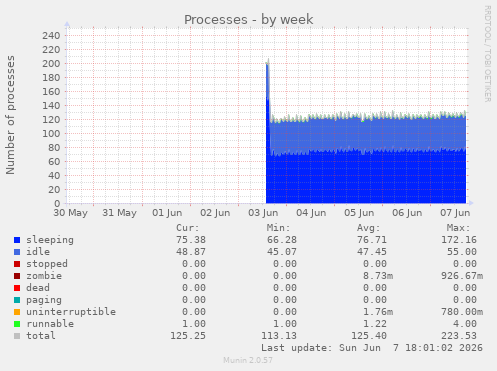Click the idle minimum value 45.07
Screen dimensions: 497x371
[282, 252]
